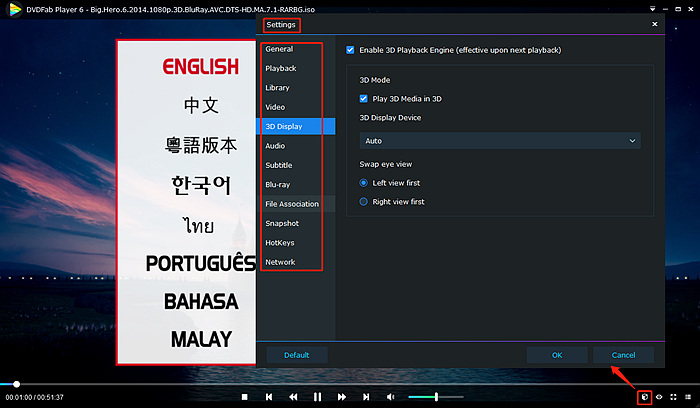Confirm settings with the OK button
This screenshot has width=700, height=408.
557,355
